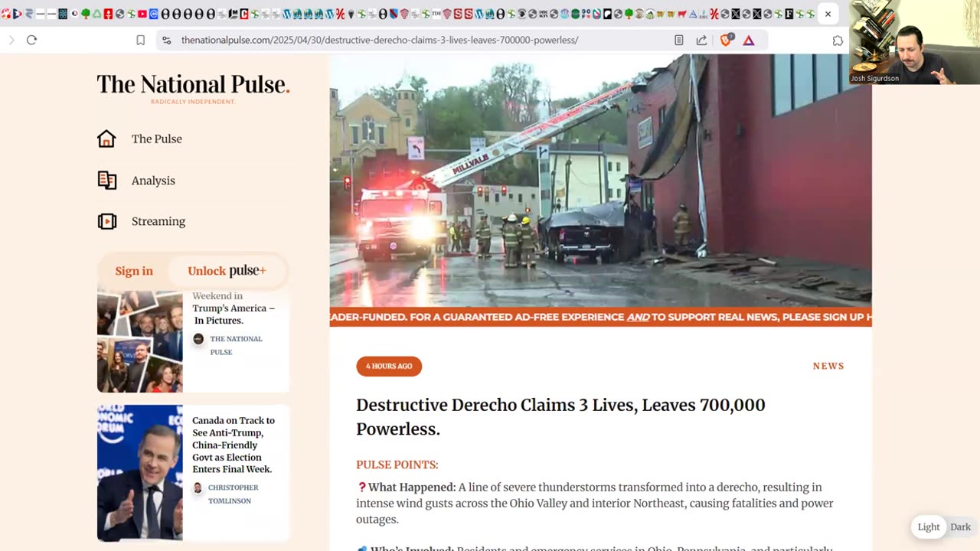
Task: Click the PULSE POINTS heading
Action: [x=397, y=465]
